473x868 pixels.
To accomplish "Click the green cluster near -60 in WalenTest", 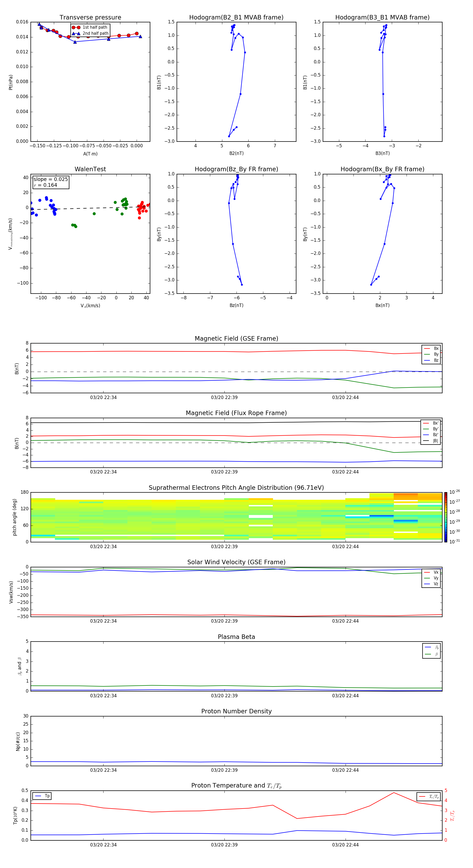I will [x=74, y=226].
